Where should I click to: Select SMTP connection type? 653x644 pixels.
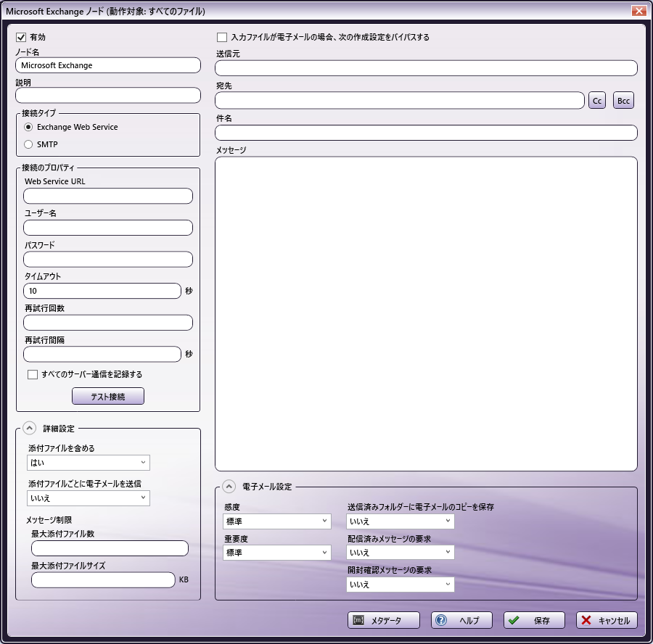coord(28,144)
